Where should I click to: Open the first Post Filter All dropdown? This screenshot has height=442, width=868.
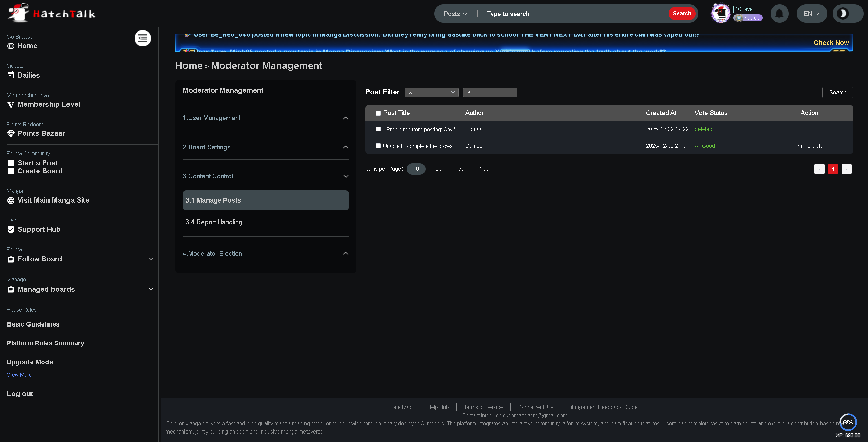431,92
